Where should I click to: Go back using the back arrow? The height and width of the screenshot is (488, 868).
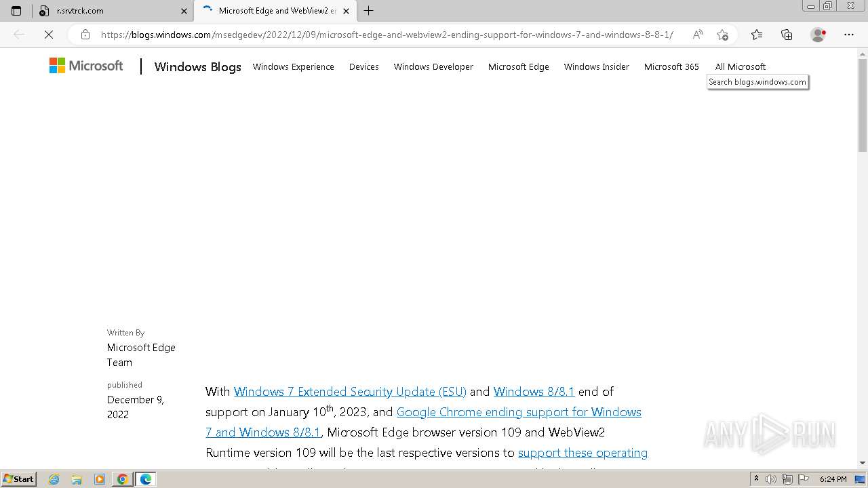19,35
